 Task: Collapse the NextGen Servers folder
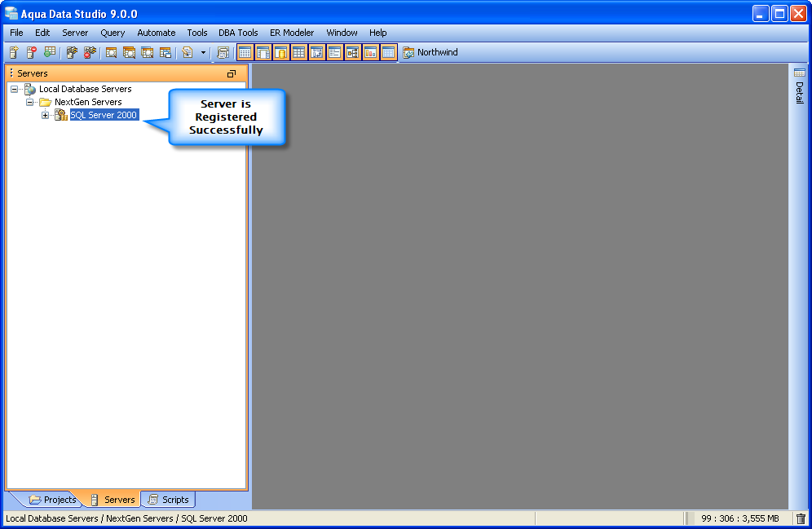click(x=30, y=102)
